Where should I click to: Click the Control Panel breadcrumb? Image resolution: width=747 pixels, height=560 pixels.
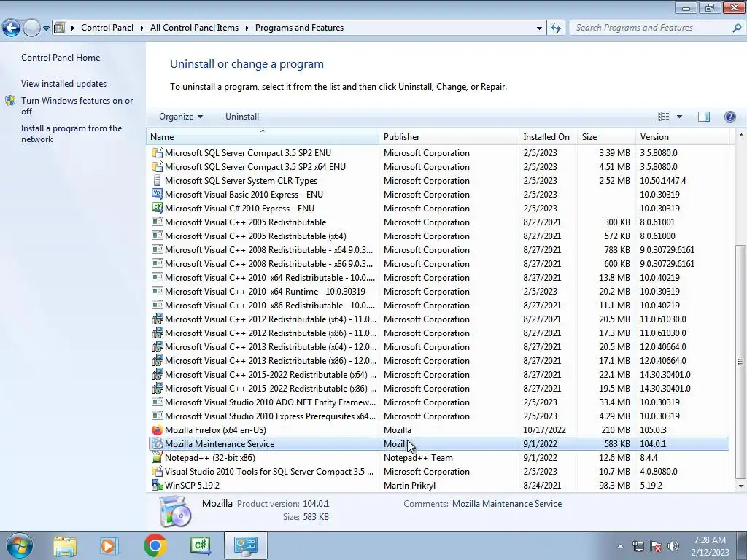pyautogui.click(x=107, y=28)
